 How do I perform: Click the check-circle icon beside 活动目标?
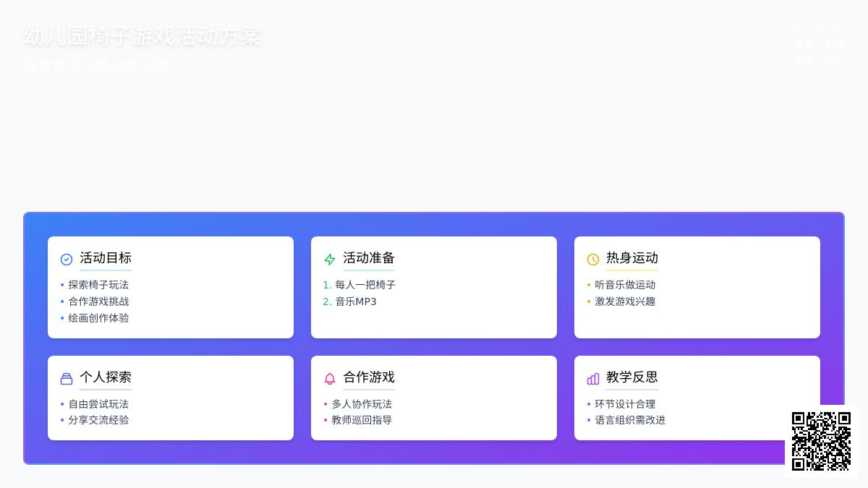[x=67, y=260]
